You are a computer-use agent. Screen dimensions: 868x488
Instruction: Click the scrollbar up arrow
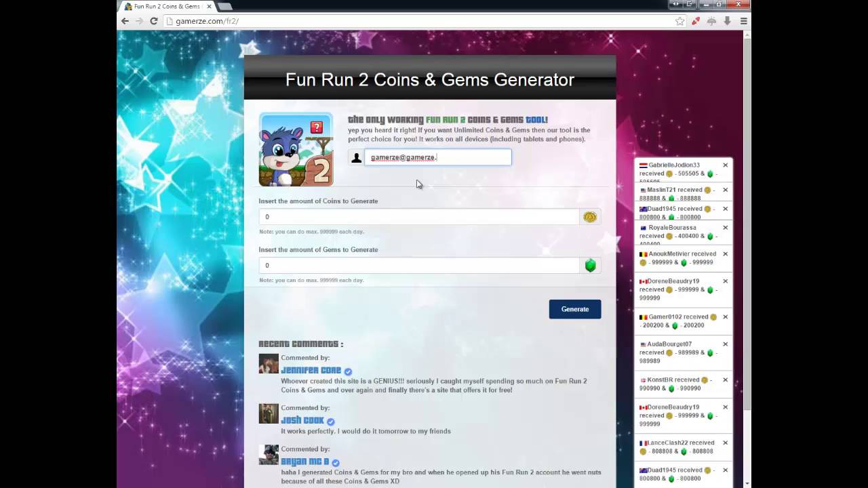(747, 35)
